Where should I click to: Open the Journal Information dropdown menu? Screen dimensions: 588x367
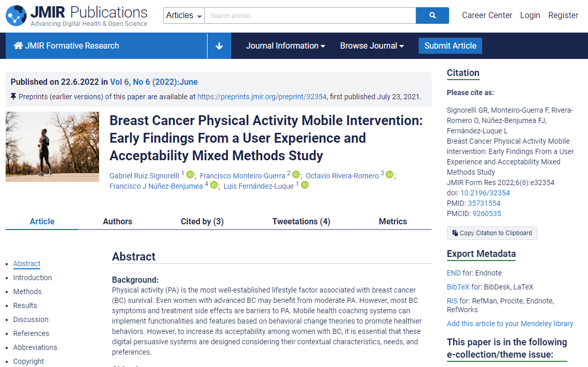[x=285, y=46]
